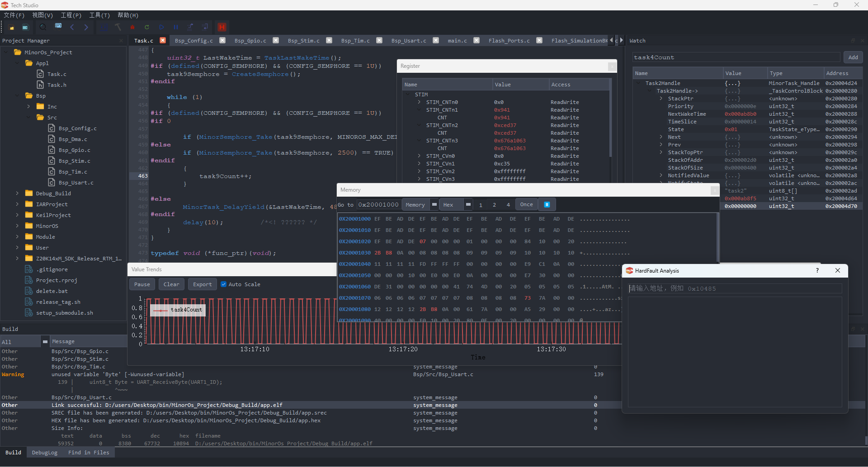Toggle Auto Scale checkbox
The width and height of the screenshot is (868, 467).
click(x=223, y=284)
